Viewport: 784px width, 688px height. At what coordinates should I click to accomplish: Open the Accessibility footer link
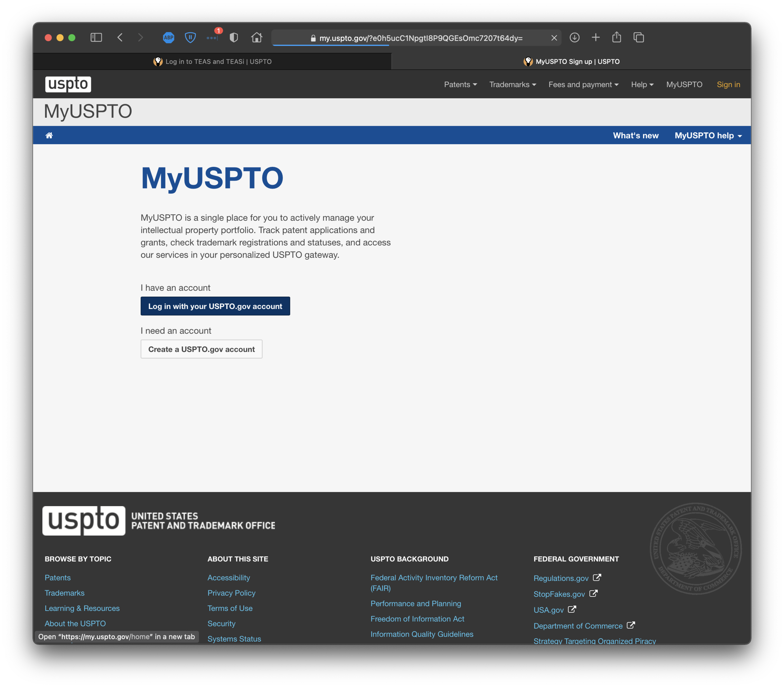(x=229, y=578)
